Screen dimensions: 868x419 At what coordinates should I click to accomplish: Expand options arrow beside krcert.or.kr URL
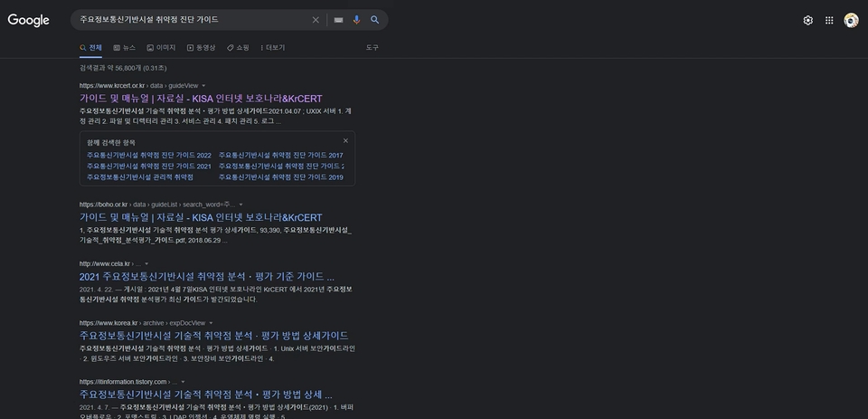click(203, 86)
